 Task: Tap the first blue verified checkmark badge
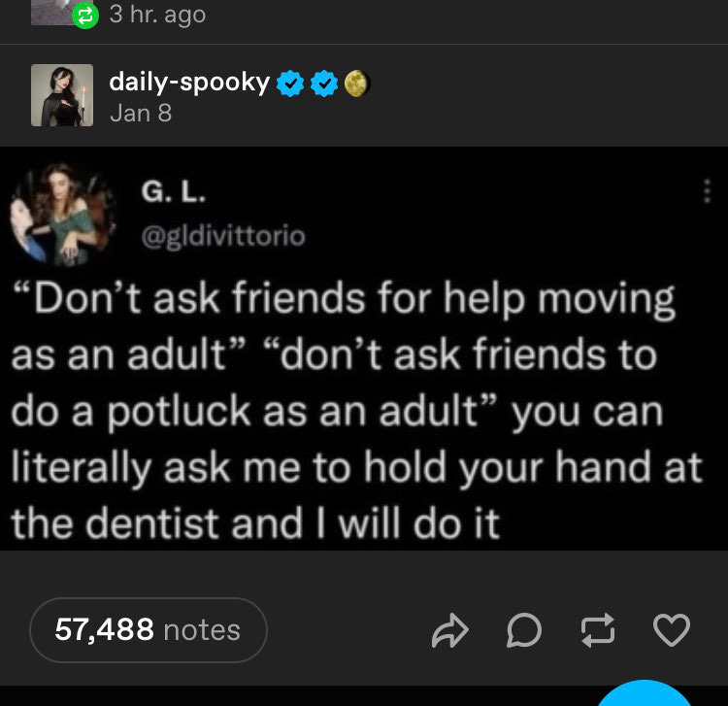click(290, 84)
